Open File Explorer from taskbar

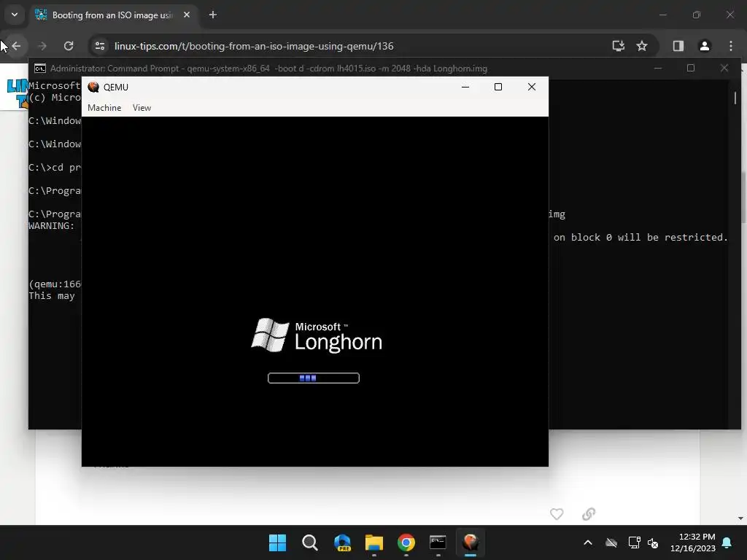point(374,542)
